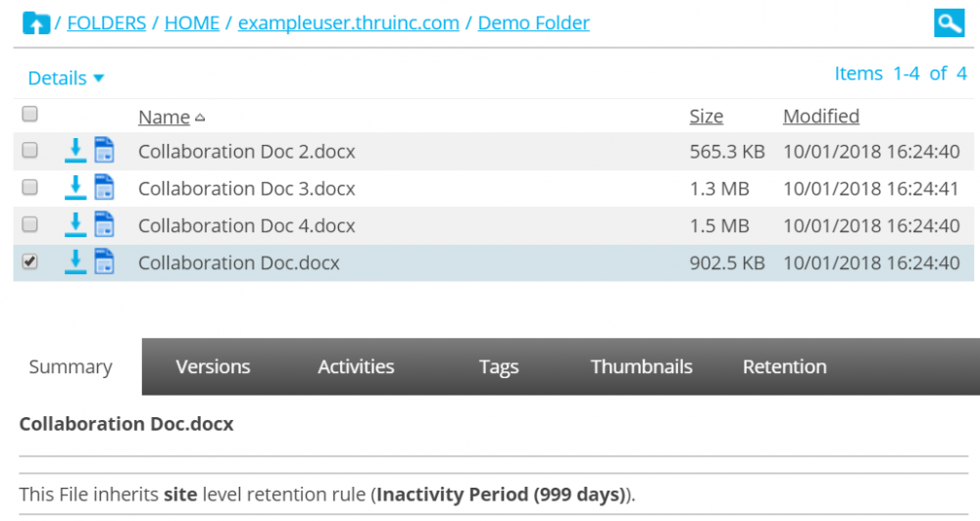Download Collaboration Doc 3.docx using arrow icon
This screenshot has width=980, height=521.
[75, 188]
